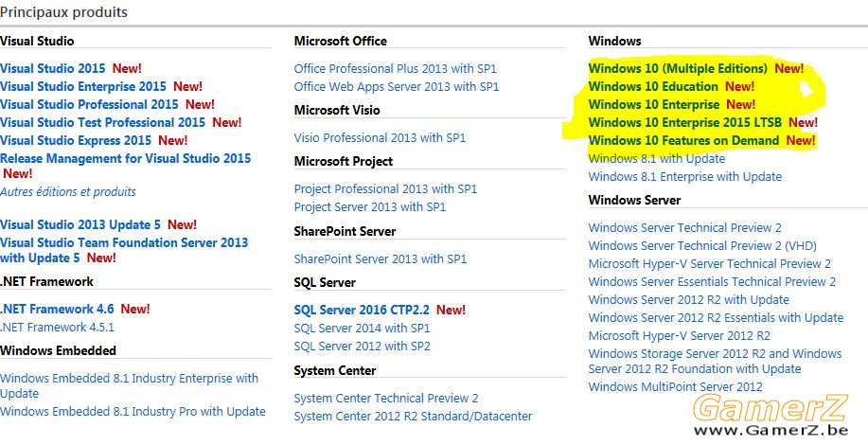Click the GamerZ watermark logo

(x=770, y=415)
